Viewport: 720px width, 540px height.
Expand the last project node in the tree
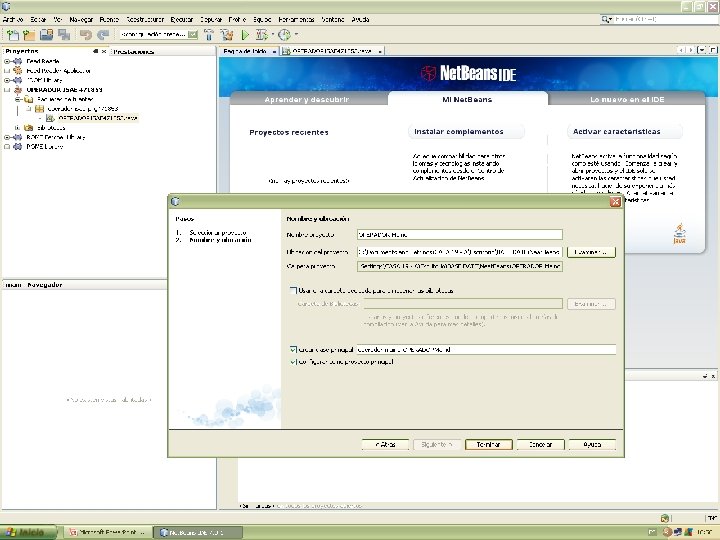(x=7, y=147)
